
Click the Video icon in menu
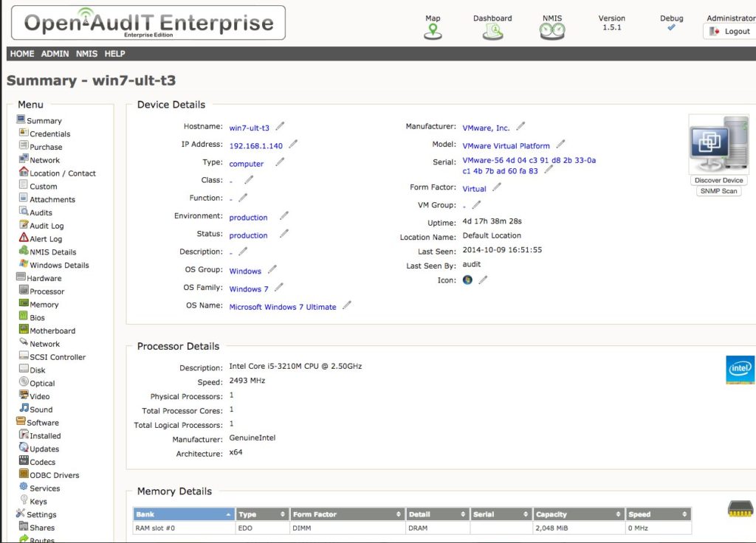pos(24,395)
